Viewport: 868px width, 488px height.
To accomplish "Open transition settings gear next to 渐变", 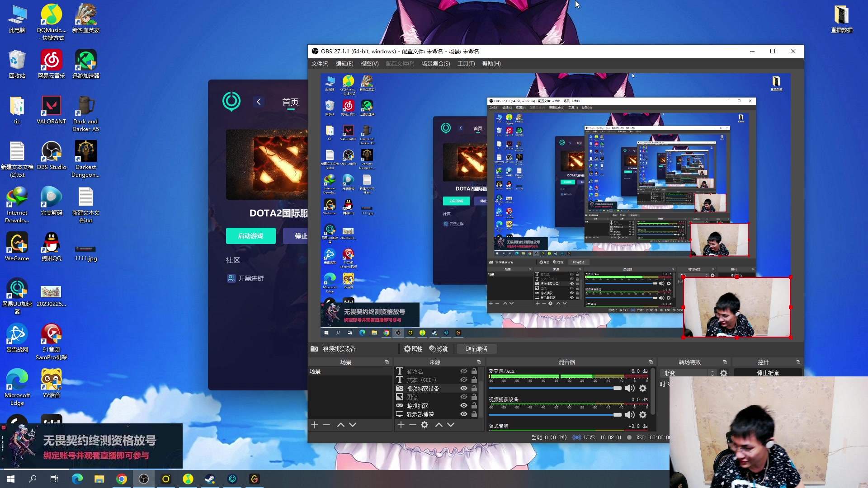I will 724,373.
